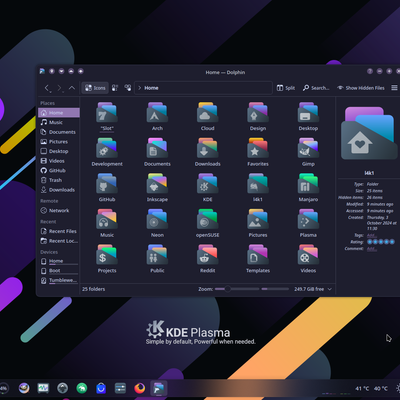Launch Firefox from the taskbar

tap(140, 388)
